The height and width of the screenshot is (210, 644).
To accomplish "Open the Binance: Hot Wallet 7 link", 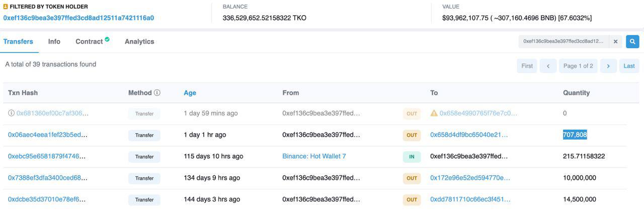I will tap(314, 156).
